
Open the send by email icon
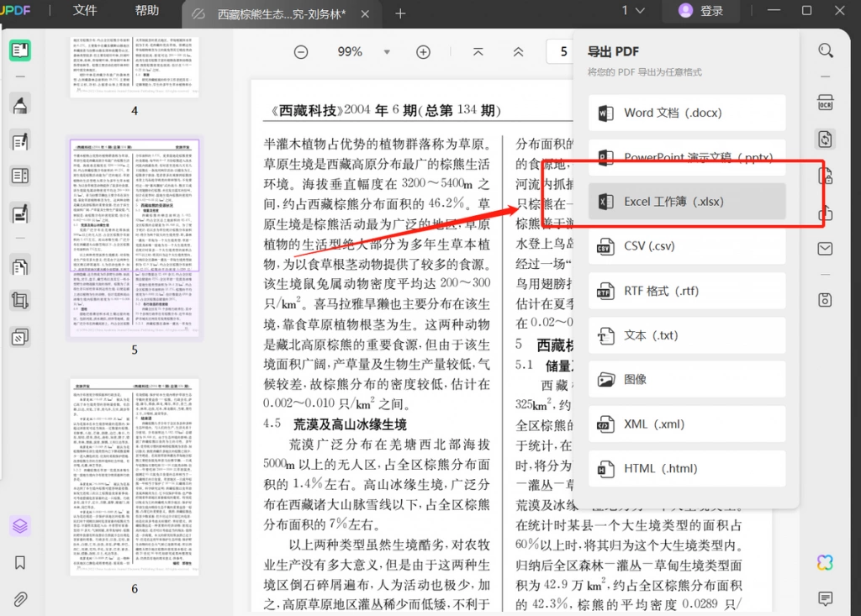826,249
